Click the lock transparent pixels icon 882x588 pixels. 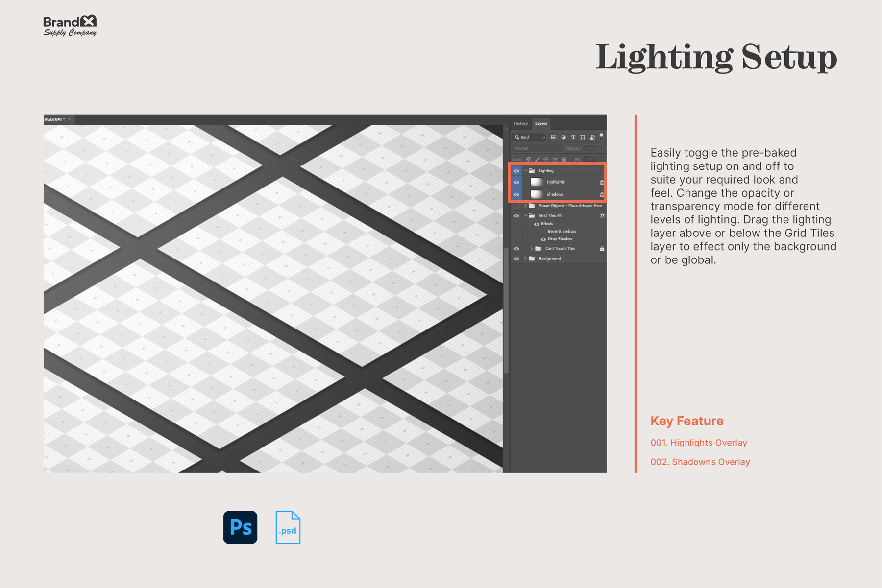click(x=528, y=159)
